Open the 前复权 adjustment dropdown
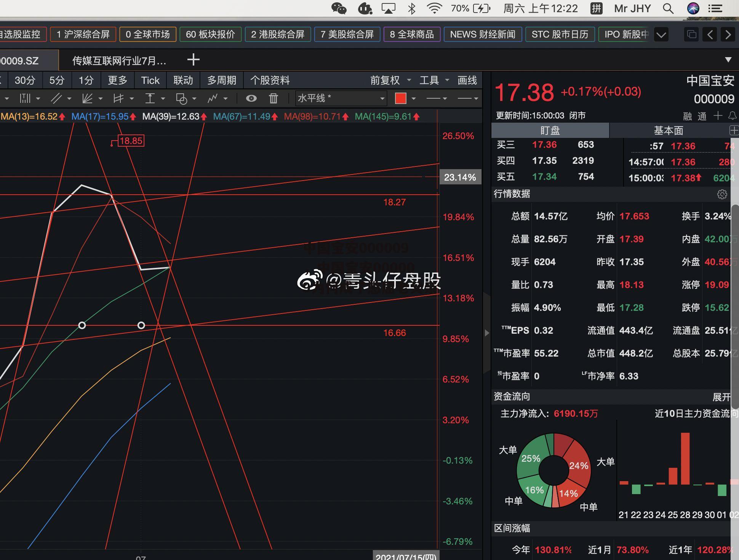 [x=390, y=80]
